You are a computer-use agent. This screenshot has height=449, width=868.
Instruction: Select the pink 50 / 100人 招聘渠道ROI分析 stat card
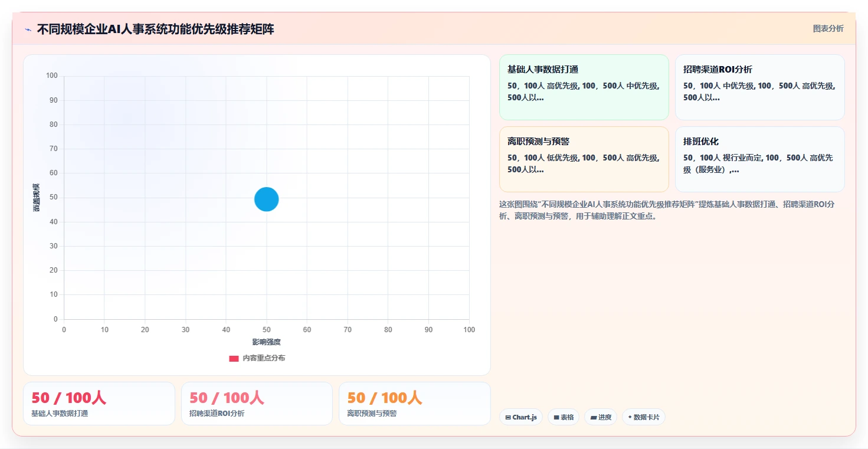click(257, 404)
